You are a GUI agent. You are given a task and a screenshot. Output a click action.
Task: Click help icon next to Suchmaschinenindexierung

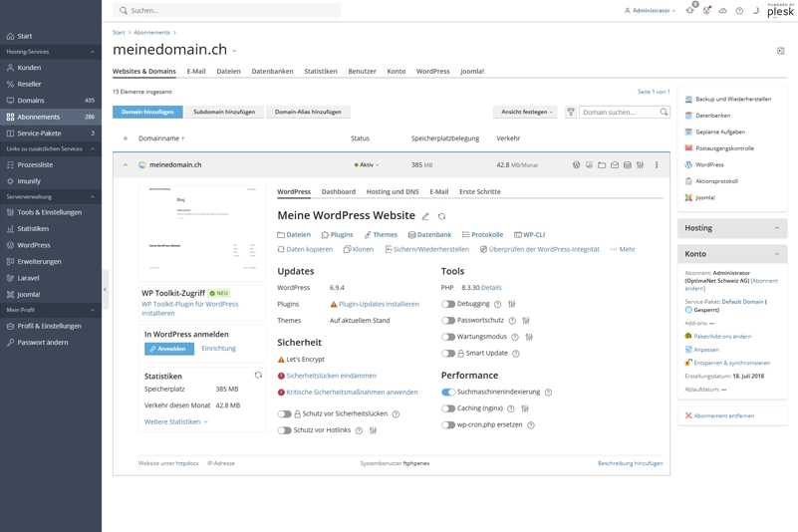coord(548,393)
